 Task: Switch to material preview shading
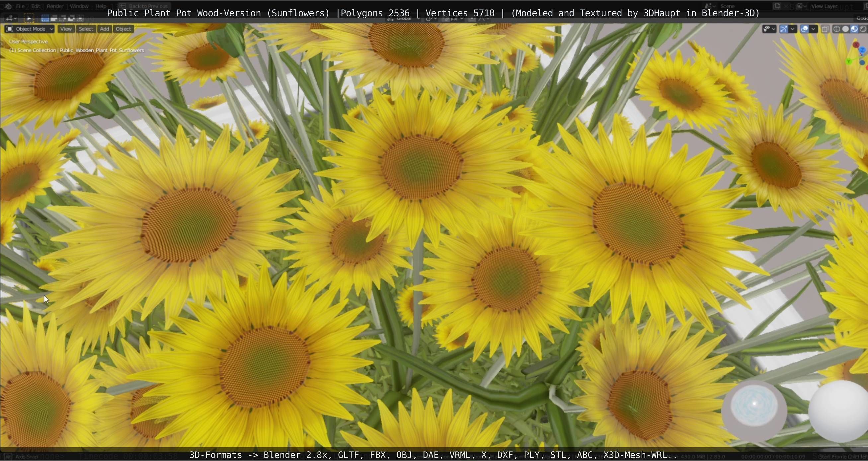pyautogui.click(x=854, y=29)
